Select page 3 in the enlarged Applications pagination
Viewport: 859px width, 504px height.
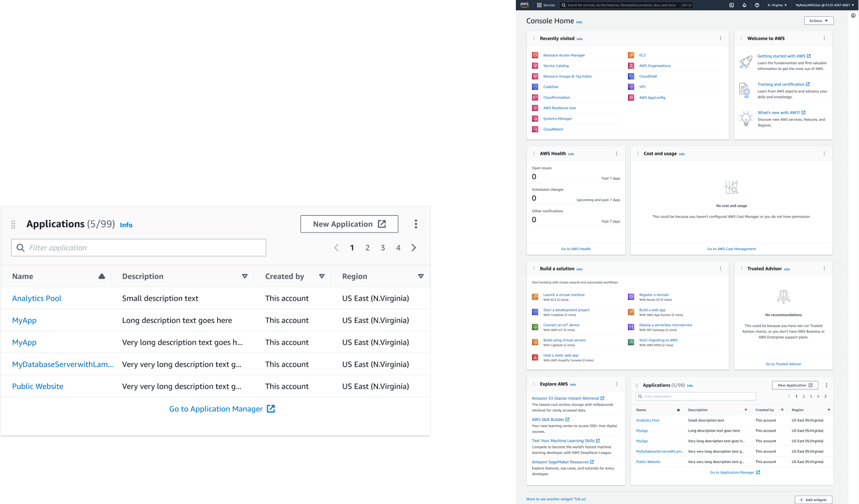tap(383, 248)
